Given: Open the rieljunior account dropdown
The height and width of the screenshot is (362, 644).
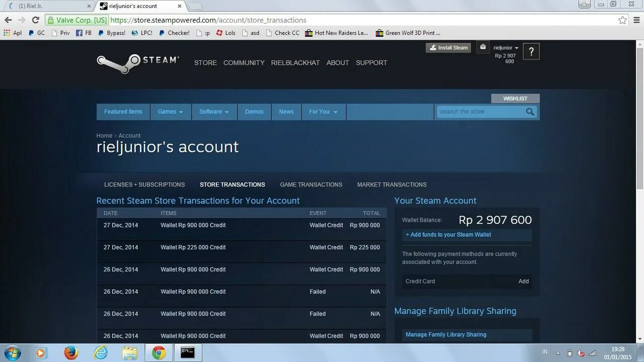Looking at the screenshot, I should (506, 48).
